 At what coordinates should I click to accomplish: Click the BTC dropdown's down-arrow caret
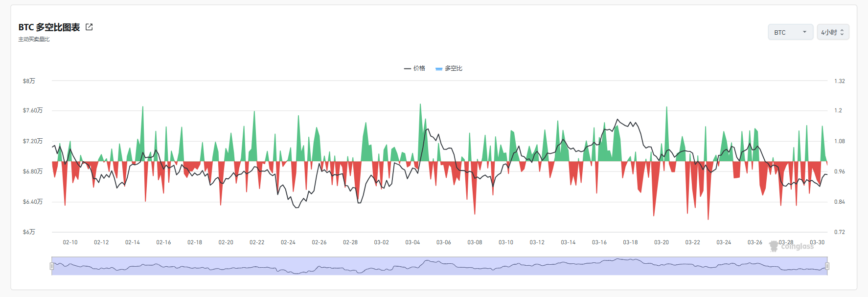[804, 32]
